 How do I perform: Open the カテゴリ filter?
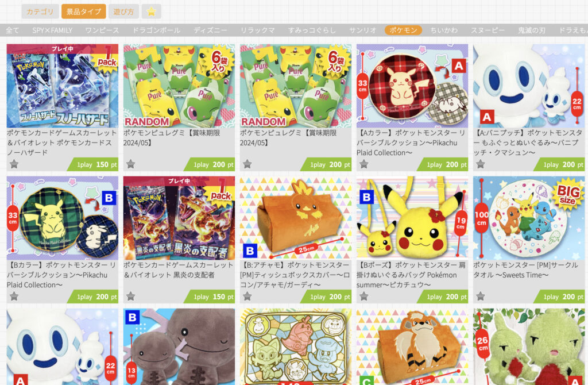pyautogui.click(x=40, y=11)
